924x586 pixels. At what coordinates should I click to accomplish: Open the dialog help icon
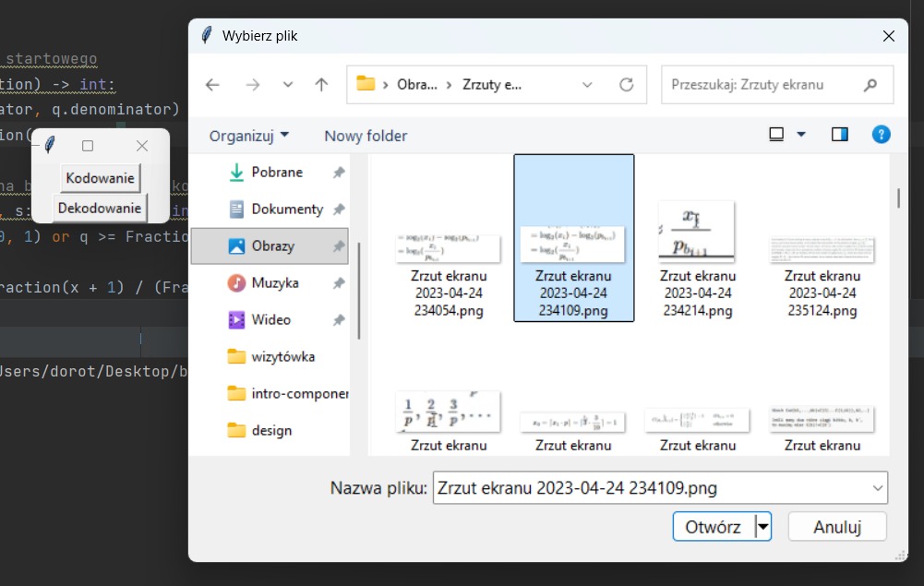(881, 135)
